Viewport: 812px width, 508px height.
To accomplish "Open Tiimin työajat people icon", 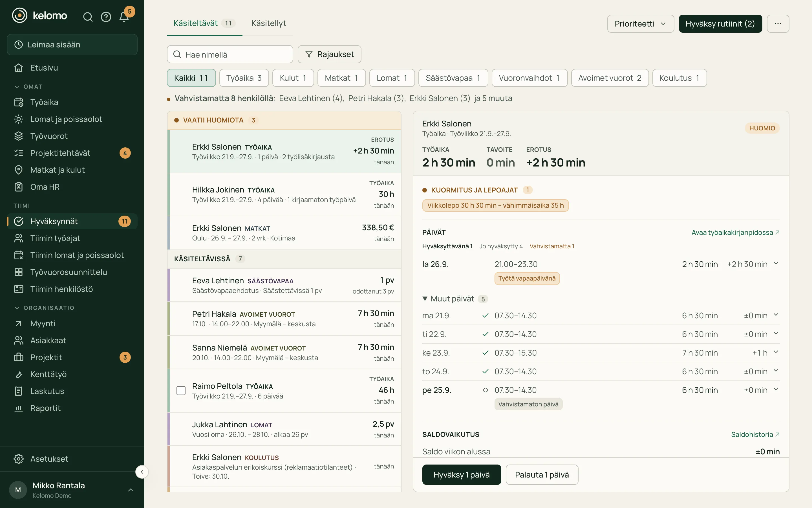I will 19,238.
